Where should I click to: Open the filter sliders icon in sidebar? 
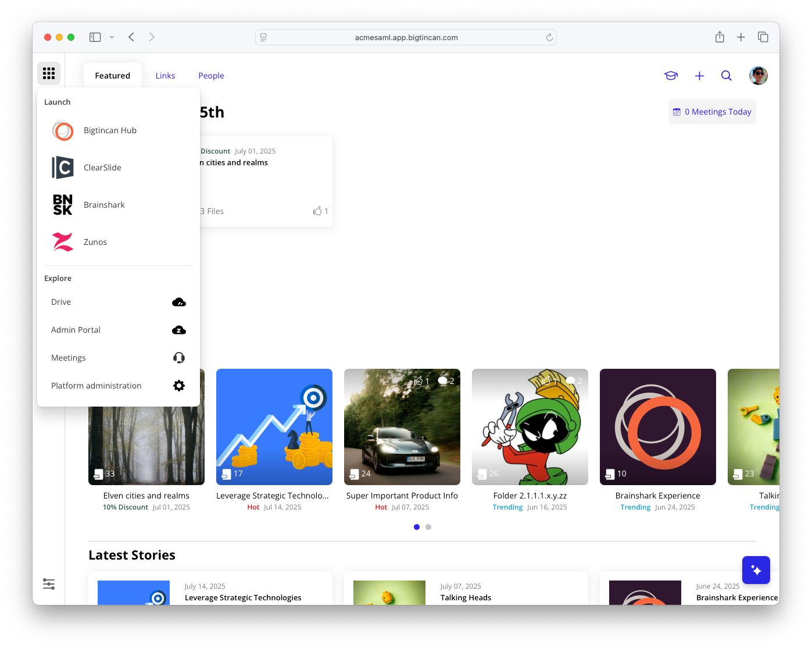[49, 584]
